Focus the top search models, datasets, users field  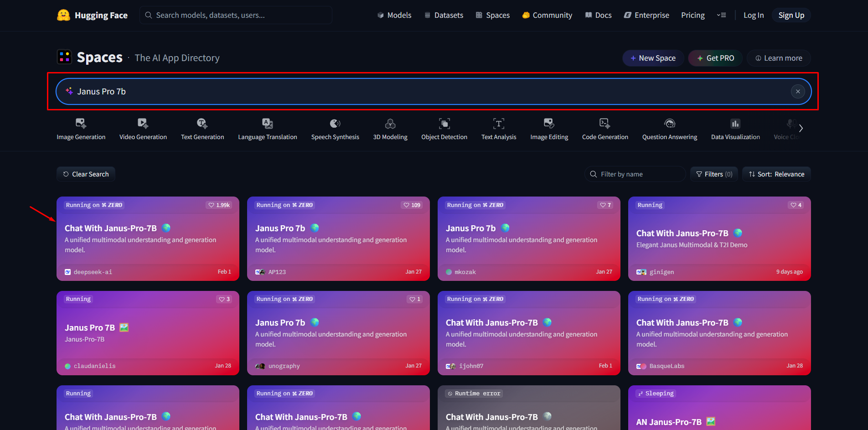pyautogui.click(x=236, y=15)
